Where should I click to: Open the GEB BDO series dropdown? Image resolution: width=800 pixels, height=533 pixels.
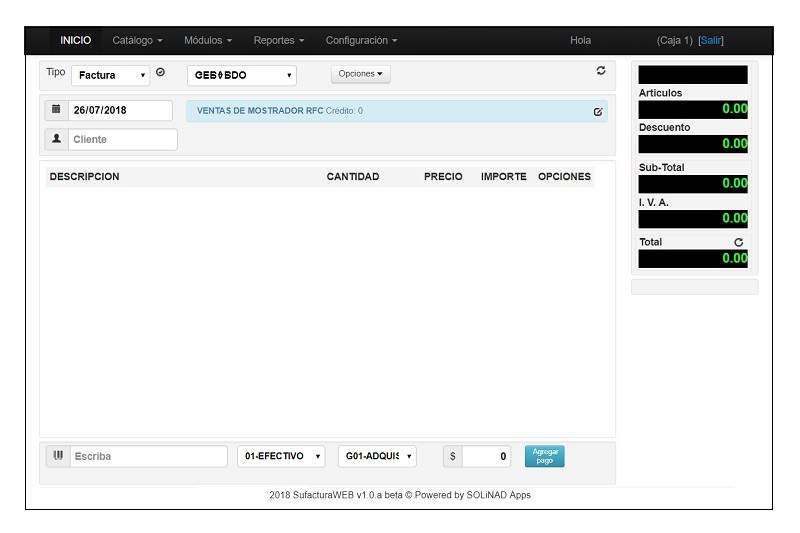[x=241, y=75]
